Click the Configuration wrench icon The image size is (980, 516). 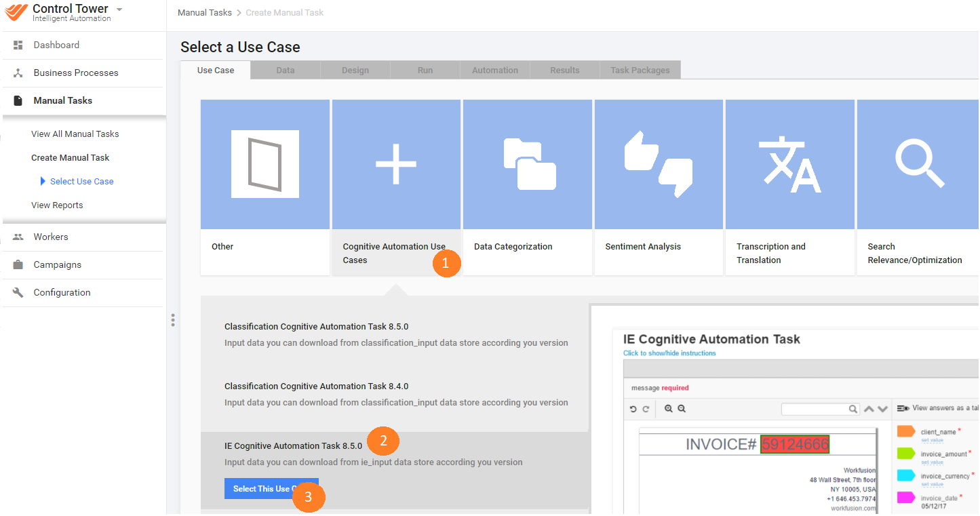(18, 292)
